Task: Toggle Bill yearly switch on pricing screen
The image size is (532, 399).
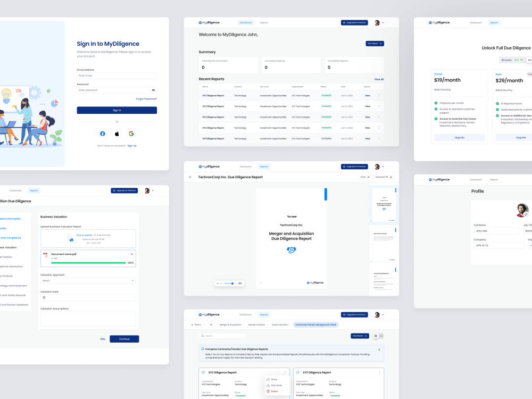Action: [512, 60]
